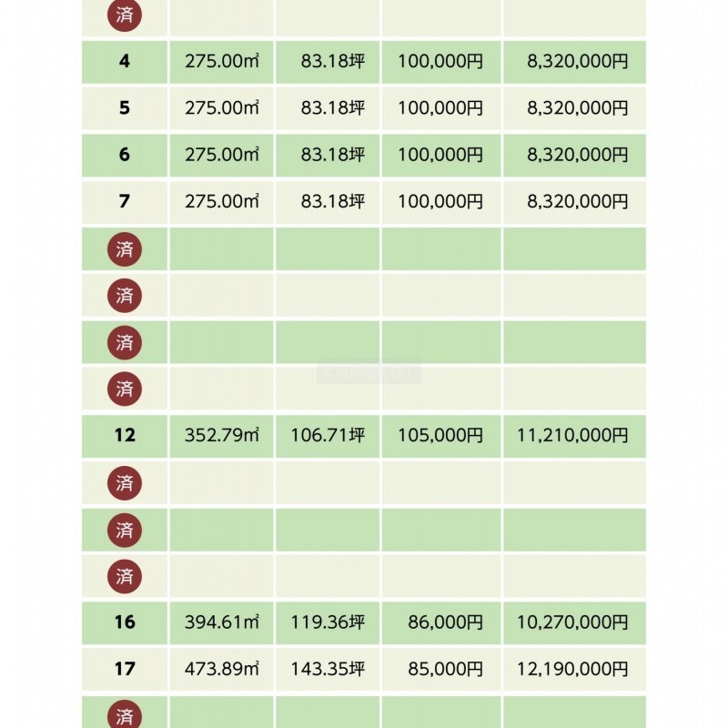728x728 pixels.
Task: Click the 済 sold badge directly below lot 7
Action: coord(125,249)
